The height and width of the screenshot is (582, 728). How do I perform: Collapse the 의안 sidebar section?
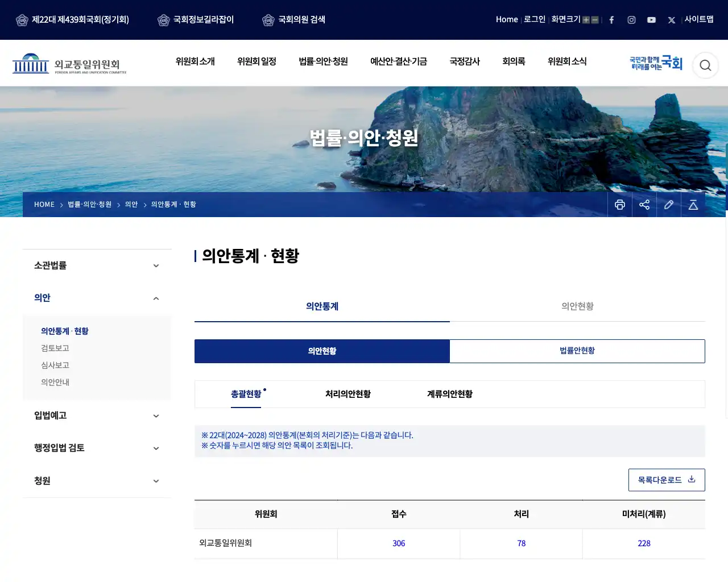[97, 298]
